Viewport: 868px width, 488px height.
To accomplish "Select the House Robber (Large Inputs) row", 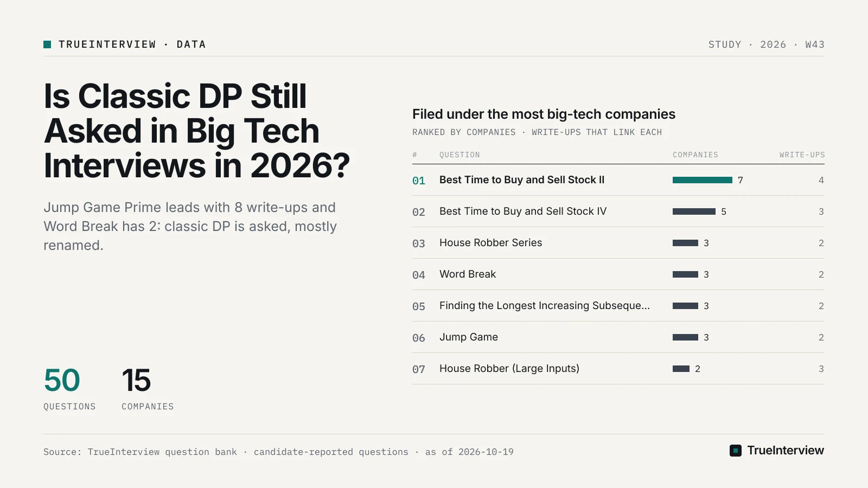I will click(618, 369).
